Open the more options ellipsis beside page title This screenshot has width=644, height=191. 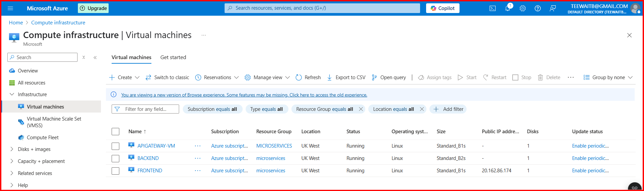204,35
